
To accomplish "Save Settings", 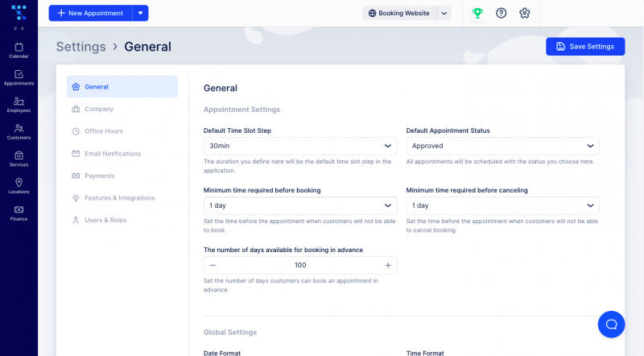I will (585, 47).
